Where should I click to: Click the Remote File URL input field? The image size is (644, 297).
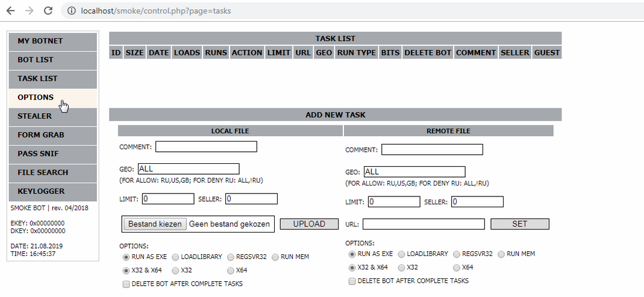[x=424, y=224]
